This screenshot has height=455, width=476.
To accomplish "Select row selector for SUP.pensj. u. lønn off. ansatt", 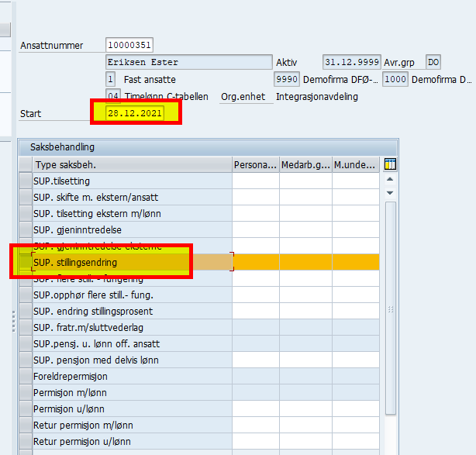I will tap(26, 343).
